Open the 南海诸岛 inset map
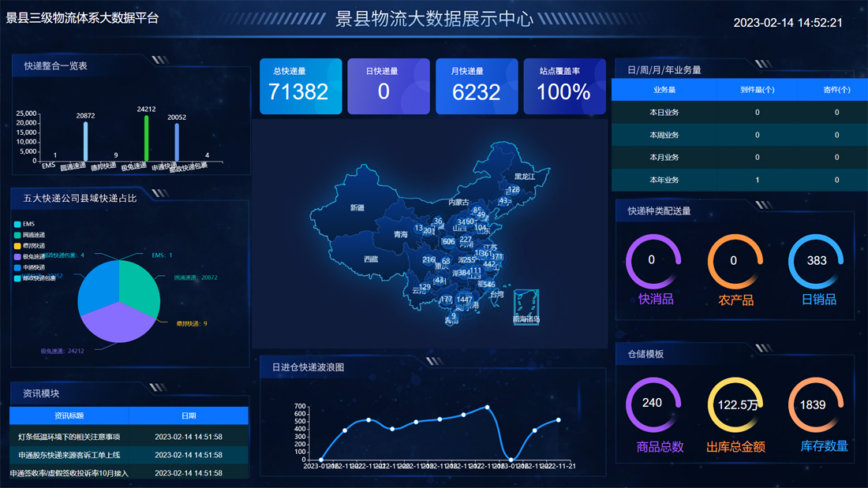 coord(526,307)
